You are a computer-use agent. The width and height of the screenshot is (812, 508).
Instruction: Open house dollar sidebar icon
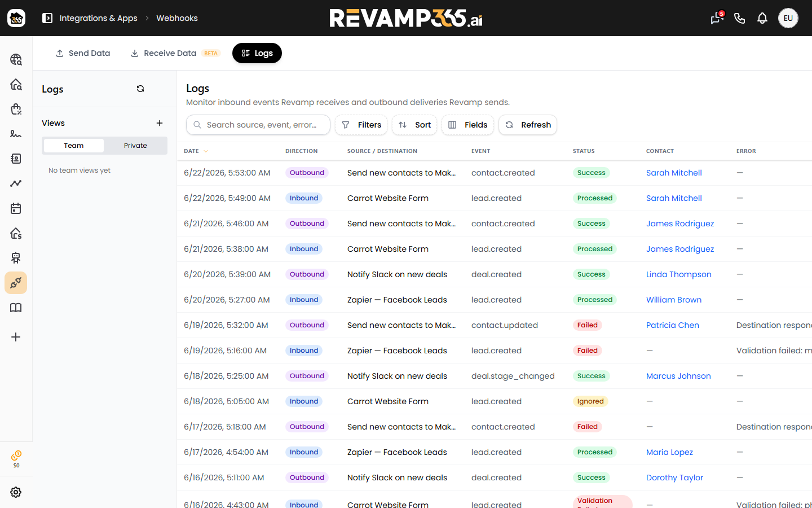tap(16, 233)
